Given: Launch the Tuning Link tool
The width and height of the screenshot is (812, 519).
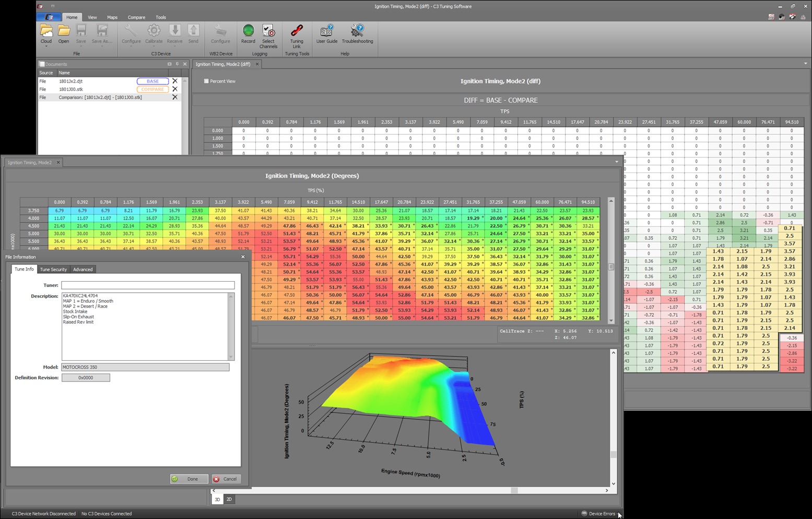Looking at the screenshot, I should (297, 31).
